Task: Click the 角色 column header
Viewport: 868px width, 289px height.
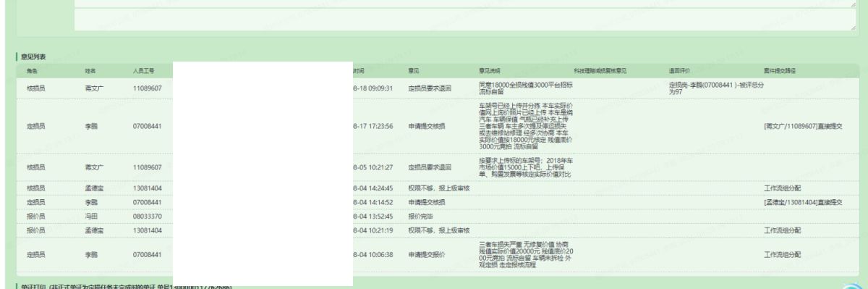Action: [32, 71]
